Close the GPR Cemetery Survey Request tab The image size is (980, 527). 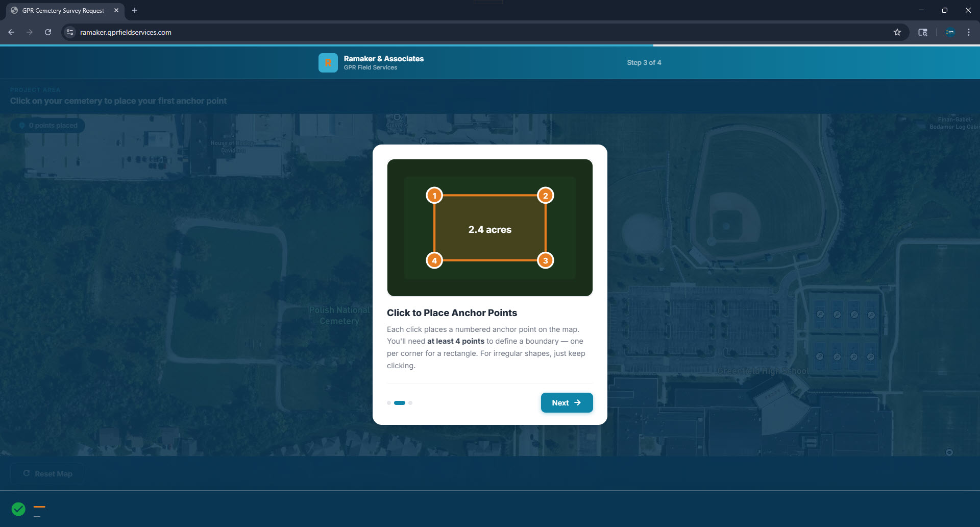pos(116,10)
